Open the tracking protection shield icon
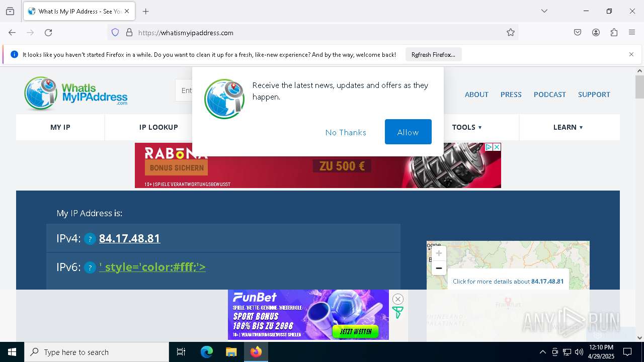This screenshot has height=362, width=644. pos(115,33)
